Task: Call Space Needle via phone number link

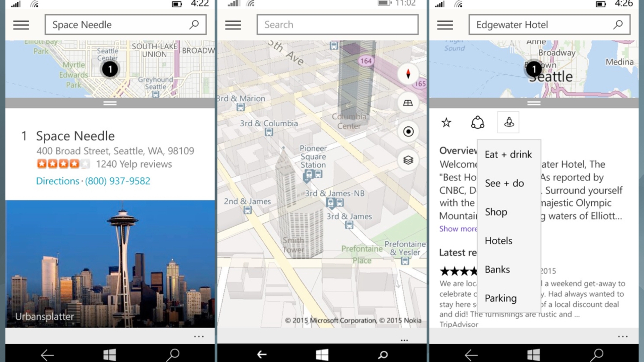Action: tap(117, 180)
